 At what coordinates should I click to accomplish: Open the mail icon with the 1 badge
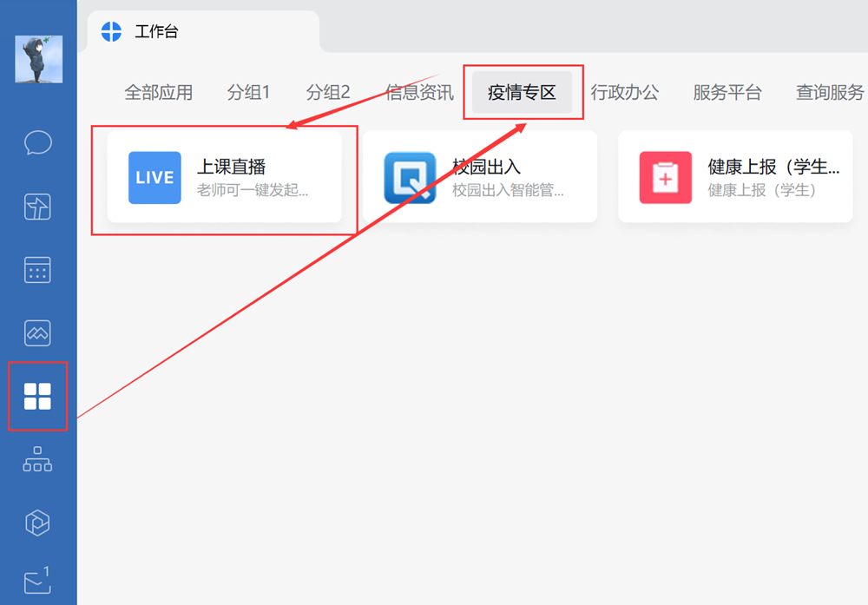38,580
